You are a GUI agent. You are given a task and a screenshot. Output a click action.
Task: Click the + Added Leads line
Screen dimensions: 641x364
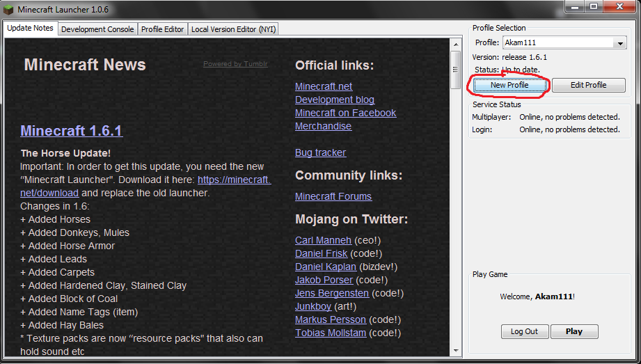click(x=54, y=259)
